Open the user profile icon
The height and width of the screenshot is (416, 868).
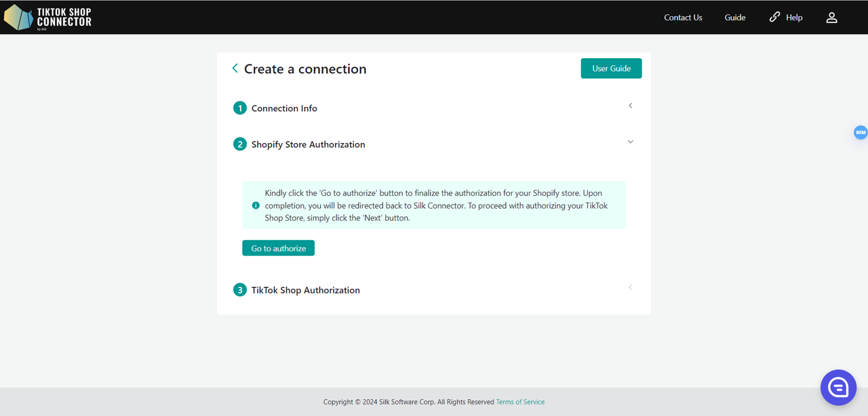pos(831,18)
